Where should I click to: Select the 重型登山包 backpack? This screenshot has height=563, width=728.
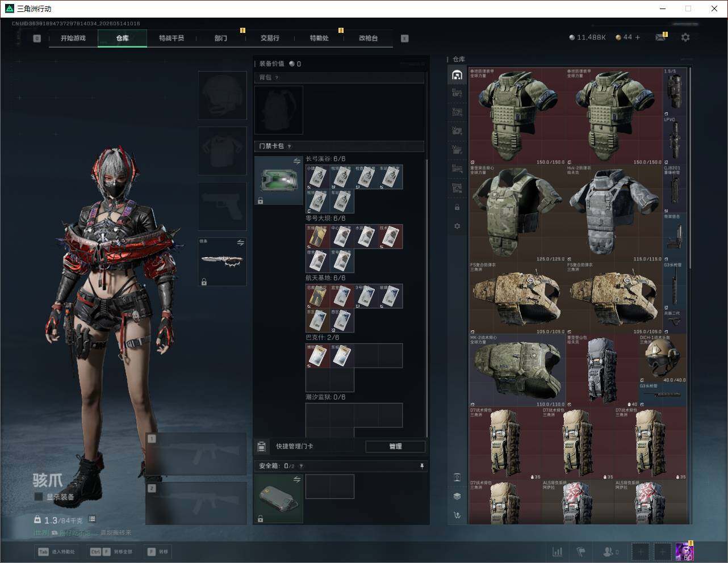pyautogui.click(x=603, y=371)
